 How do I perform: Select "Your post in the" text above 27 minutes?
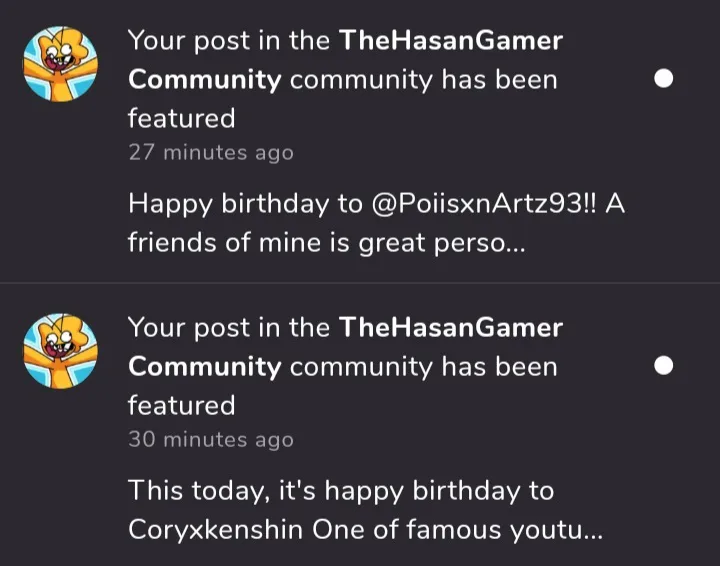230,42
